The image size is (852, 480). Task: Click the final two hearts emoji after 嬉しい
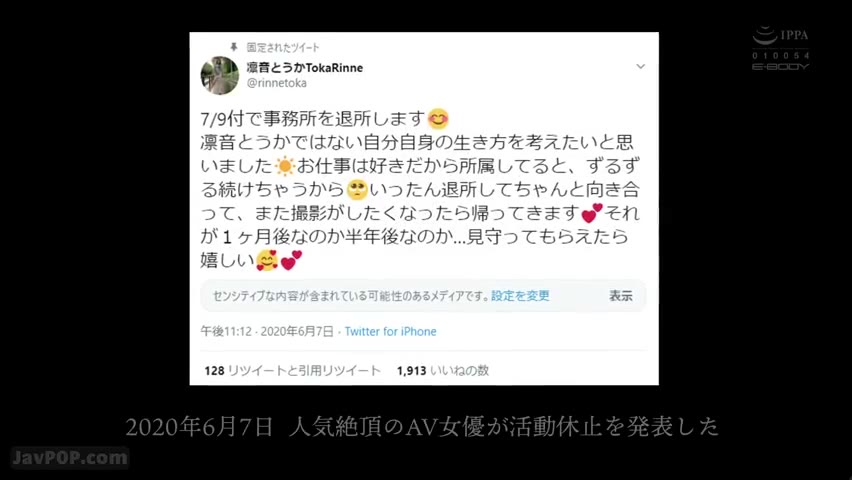click(x=291, y=260)
